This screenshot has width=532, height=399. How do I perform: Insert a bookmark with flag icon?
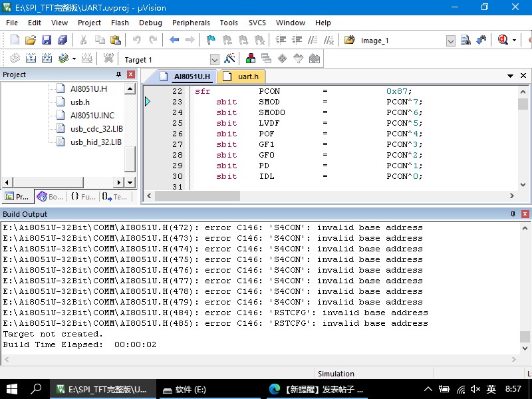point(211,40)
